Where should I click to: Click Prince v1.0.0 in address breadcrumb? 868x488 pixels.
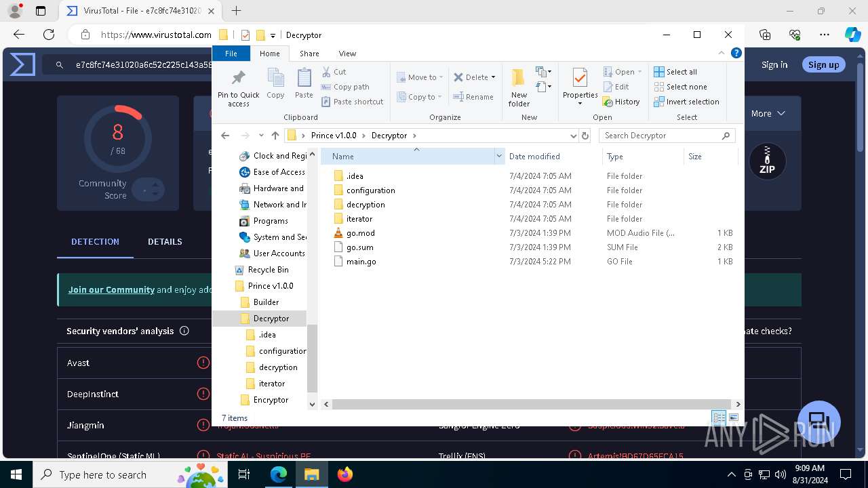coord(334,136)
